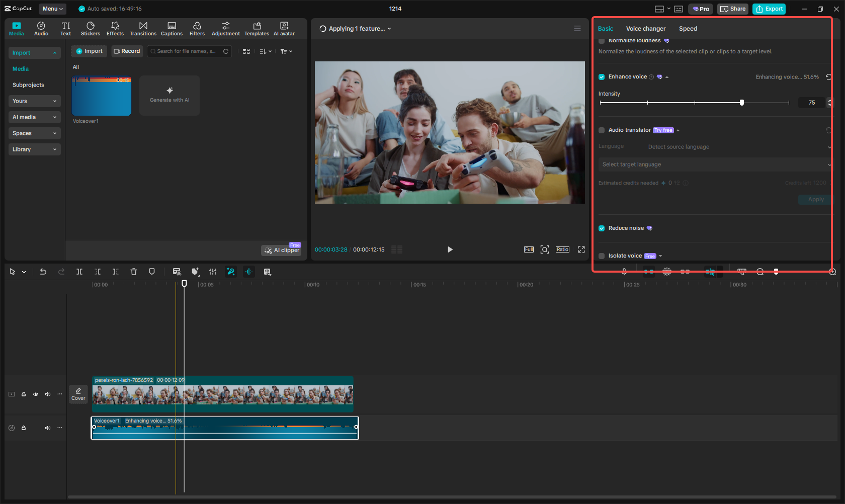The width and height of the screenshot is (845, 504).
Task: Open the Captions tool
Action: coord(172,29)
